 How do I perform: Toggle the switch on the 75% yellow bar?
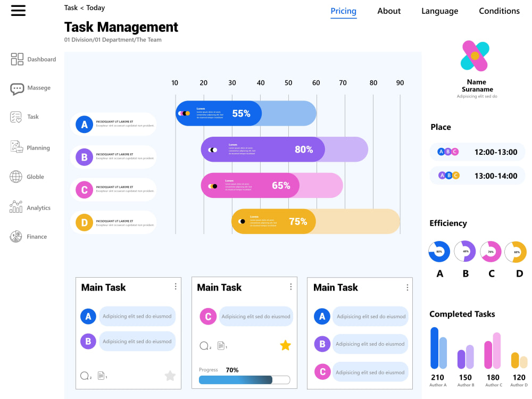242,221
